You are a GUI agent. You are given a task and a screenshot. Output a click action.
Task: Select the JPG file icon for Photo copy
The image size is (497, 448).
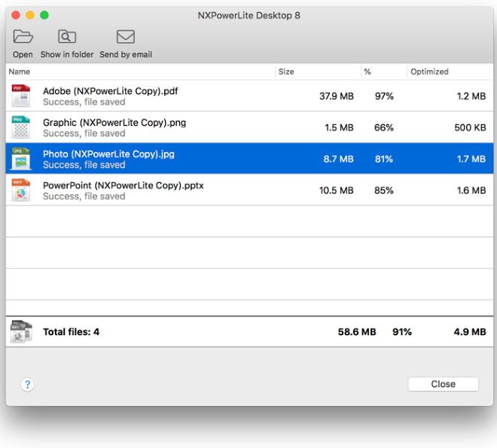pyautogui.click(x=21, y=158)
